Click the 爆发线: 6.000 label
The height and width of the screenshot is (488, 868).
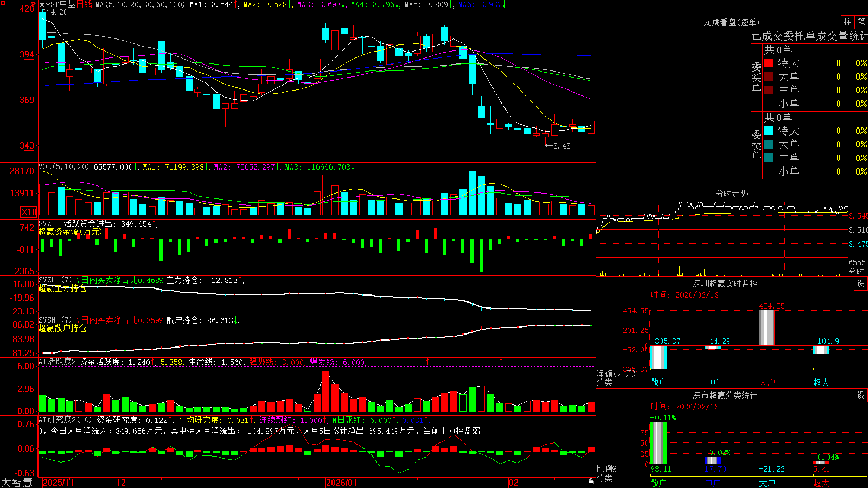point(337,362)
